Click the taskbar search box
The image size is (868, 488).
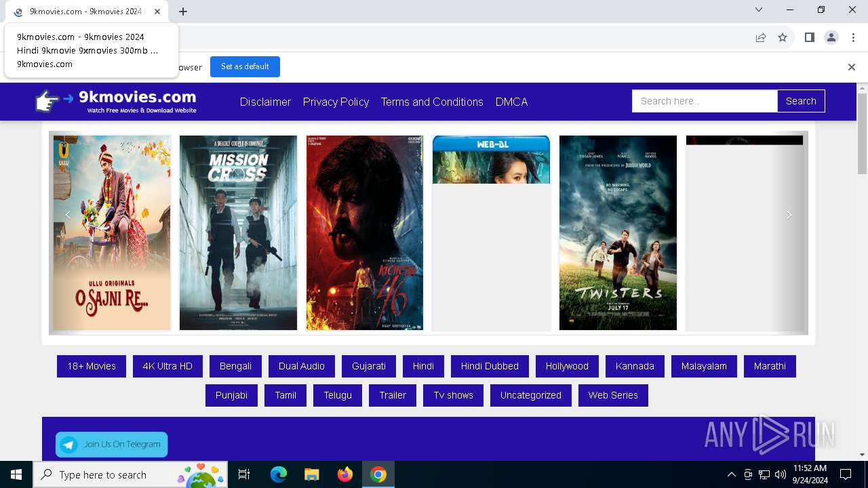coord(130,474)
